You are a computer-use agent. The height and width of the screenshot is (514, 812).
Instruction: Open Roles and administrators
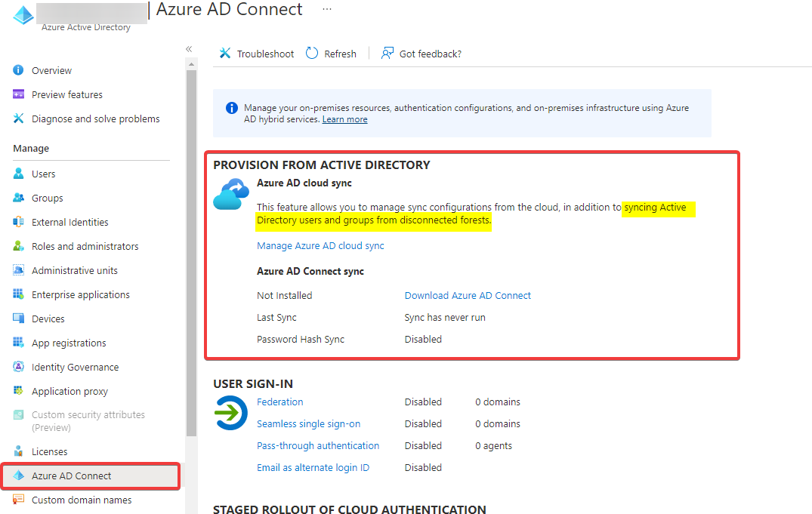click(x=85, y=246)
